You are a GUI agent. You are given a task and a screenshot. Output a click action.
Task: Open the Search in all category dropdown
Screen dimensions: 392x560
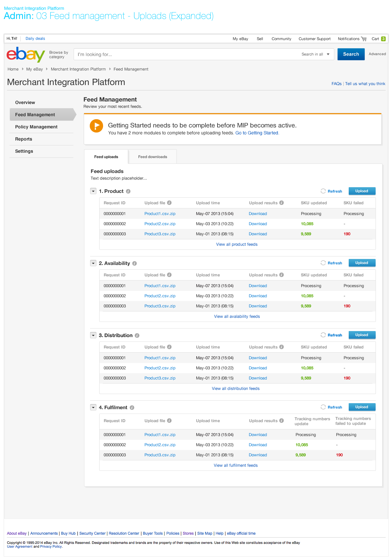tap(315, 54)
